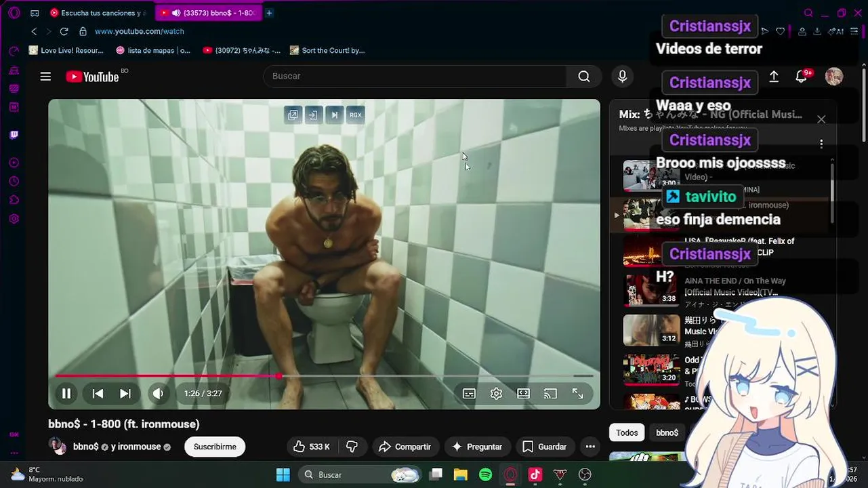Open Windows Start menu
Viewport: 868px width, 488px height.
(283, 474)
